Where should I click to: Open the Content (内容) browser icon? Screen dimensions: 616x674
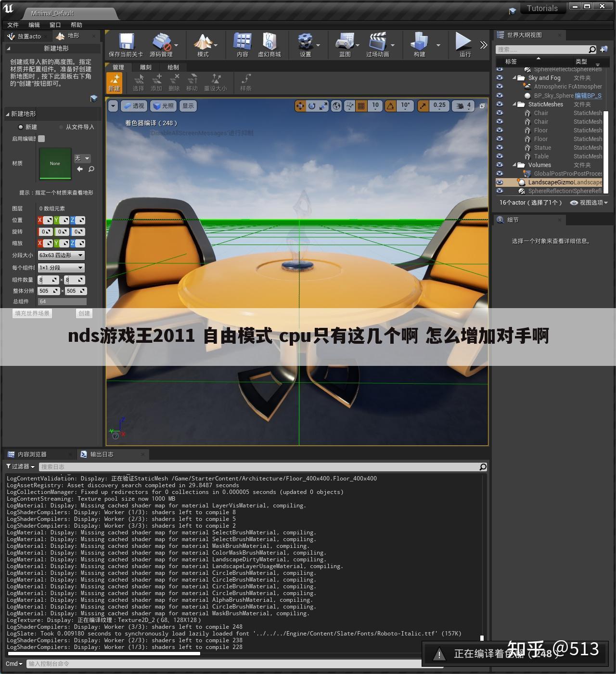[243, 42]
